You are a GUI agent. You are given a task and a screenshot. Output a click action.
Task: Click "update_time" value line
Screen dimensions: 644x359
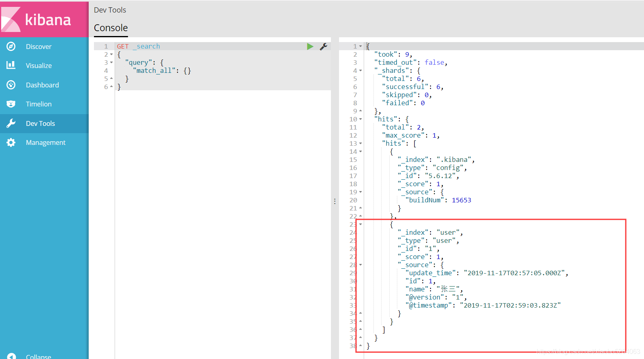pyautogui.click(x=487, y=273)
